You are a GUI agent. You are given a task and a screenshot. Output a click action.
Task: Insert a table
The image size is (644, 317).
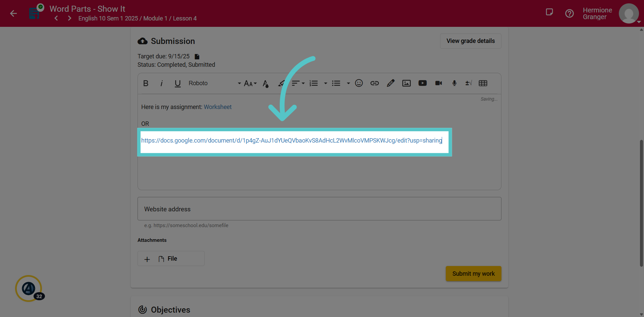click(483, 83)
